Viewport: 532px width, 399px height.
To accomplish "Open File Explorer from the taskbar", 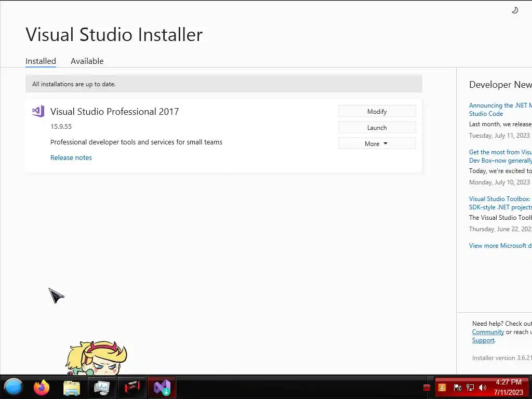I will [72, 388].
